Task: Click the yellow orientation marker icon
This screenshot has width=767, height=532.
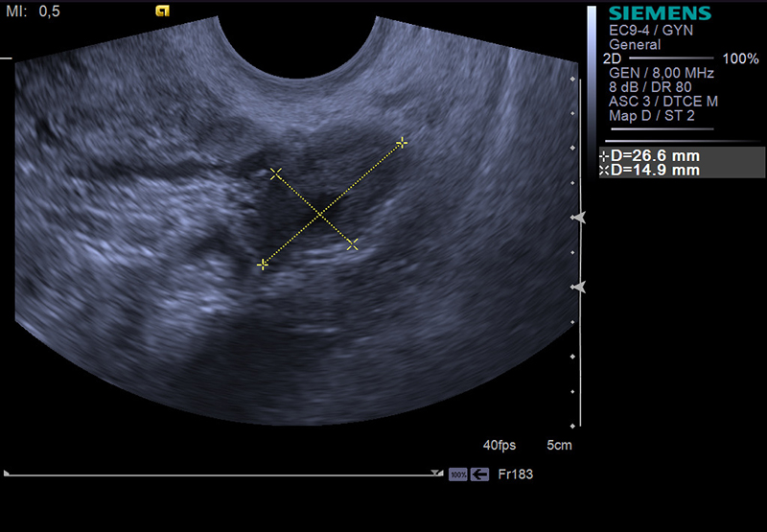Action: pos(162,11)
